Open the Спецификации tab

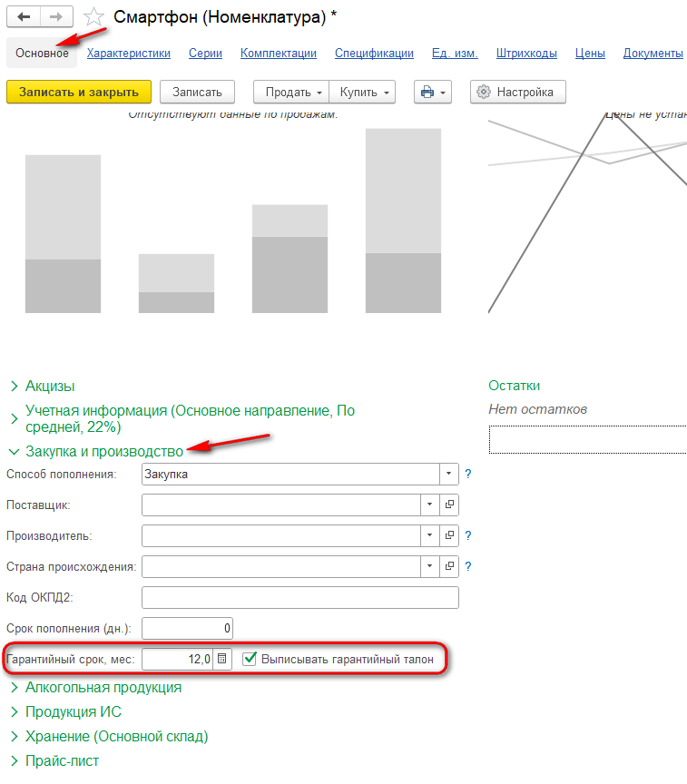pos(375,53)
